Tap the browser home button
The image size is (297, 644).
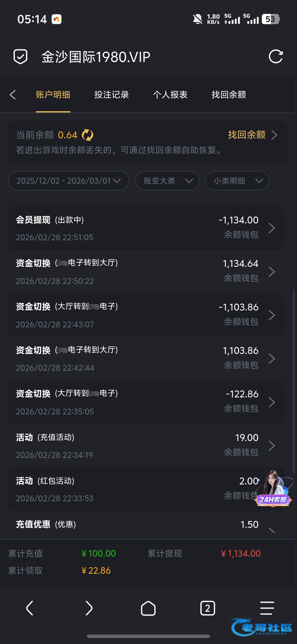148,608
